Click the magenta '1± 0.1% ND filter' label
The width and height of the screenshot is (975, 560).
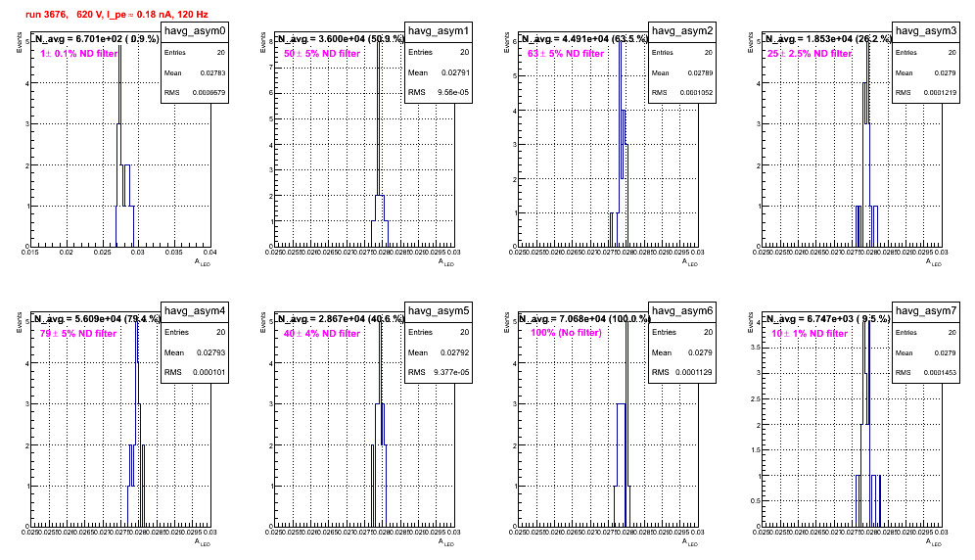pyautogui.click(x=79, y=54)
